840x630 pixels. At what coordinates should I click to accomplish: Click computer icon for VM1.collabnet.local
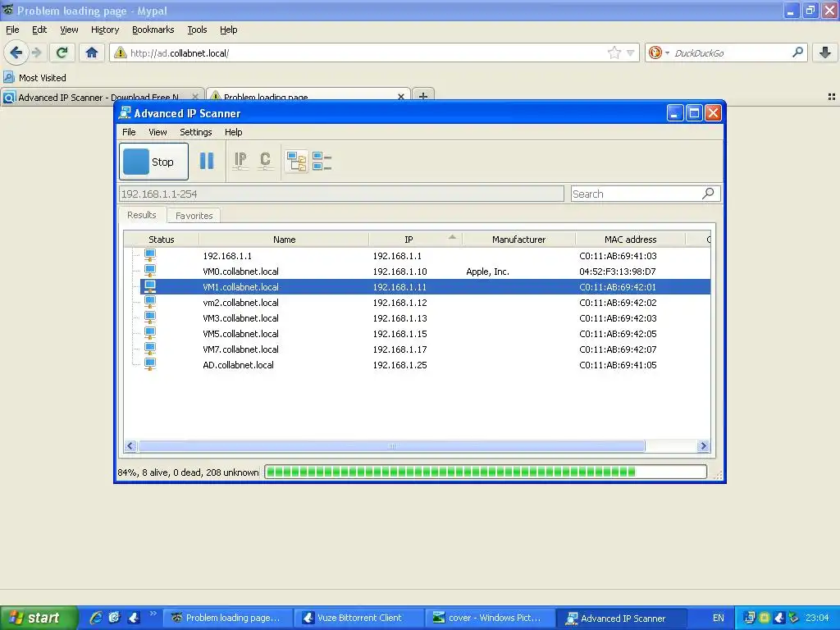[x=150, y=286]
